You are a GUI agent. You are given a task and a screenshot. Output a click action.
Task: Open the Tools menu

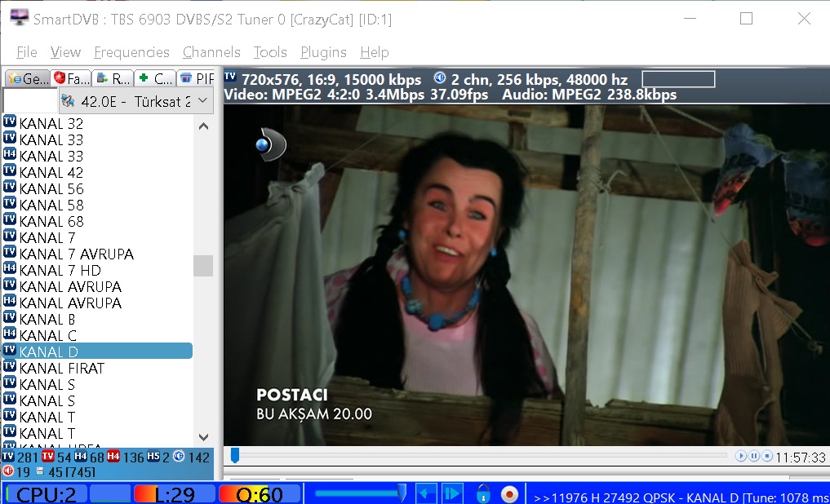point(270,52)
